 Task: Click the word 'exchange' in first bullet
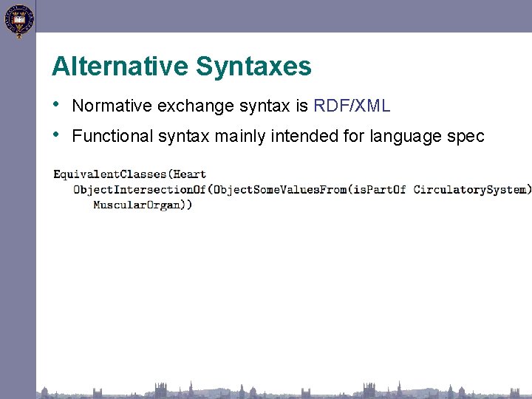coord(195,106)
